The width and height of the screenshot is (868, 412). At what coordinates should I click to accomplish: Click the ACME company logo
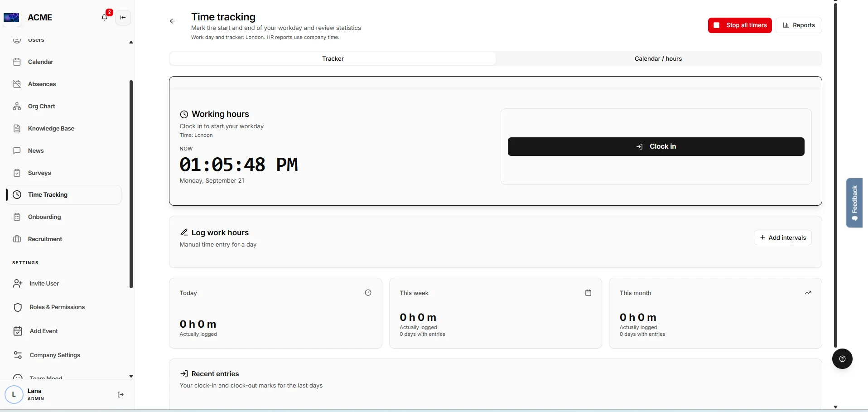click(11, 18)
